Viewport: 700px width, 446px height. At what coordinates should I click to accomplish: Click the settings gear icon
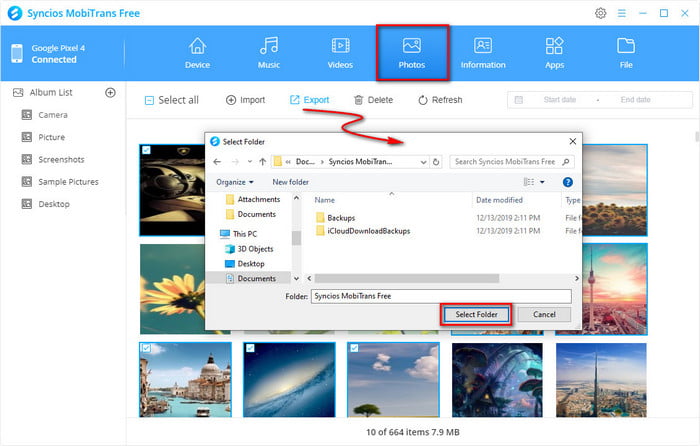pos(600,13)
